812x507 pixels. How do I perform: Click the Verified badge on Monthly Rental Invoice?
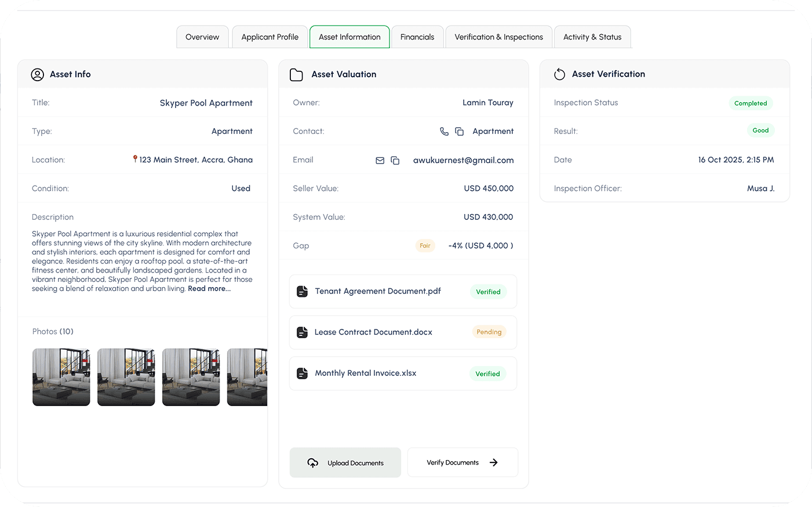tap(487, 374)
